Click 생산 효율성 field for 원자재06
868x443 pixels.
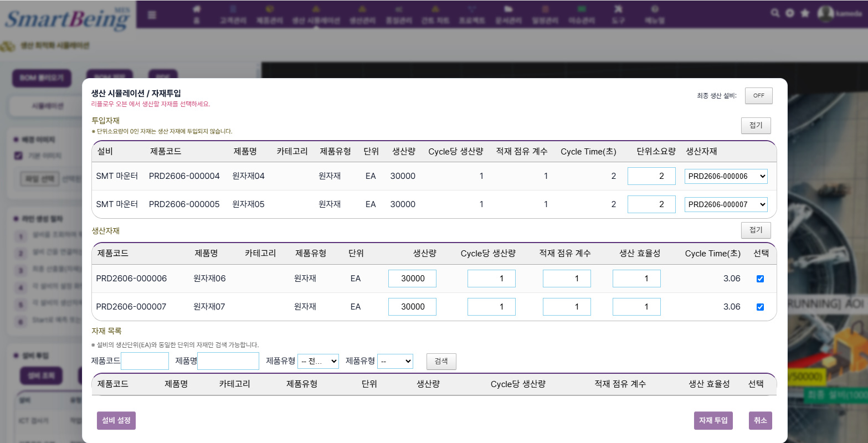636,279
